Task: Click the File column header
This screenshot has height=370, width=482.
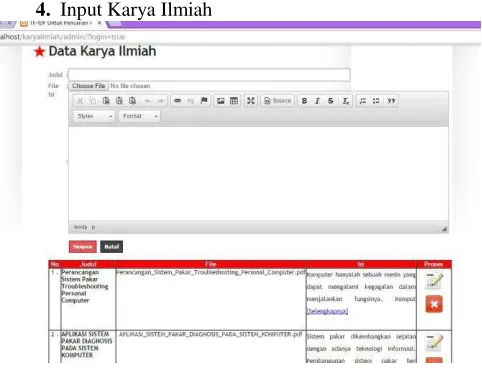Action: (211, 264)
